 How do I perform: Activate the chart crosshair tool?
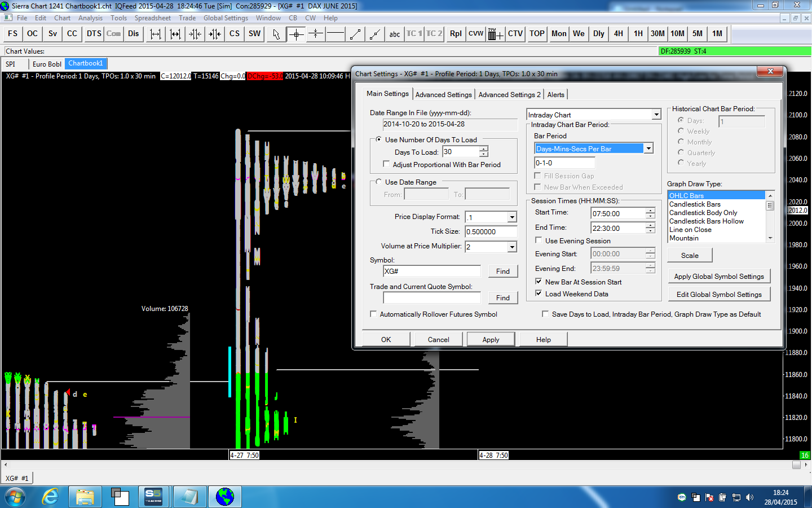pyautogui.click(x=295, y=34)
